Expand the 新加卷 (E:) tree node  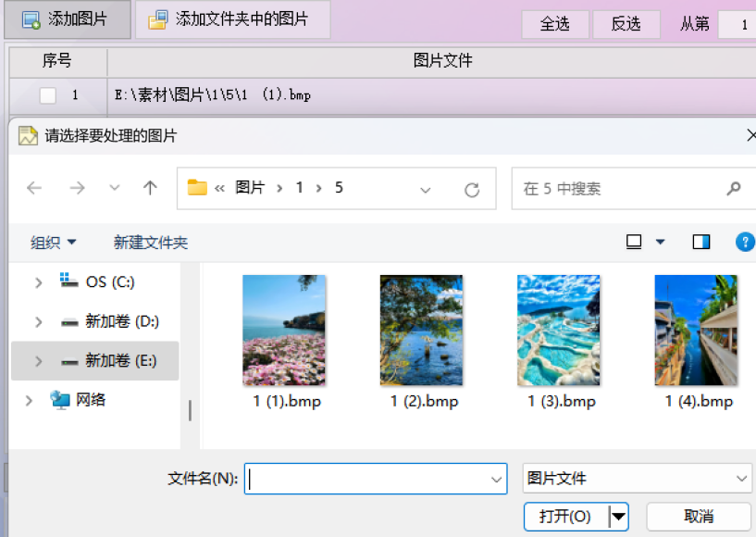[x=38, y=361]
